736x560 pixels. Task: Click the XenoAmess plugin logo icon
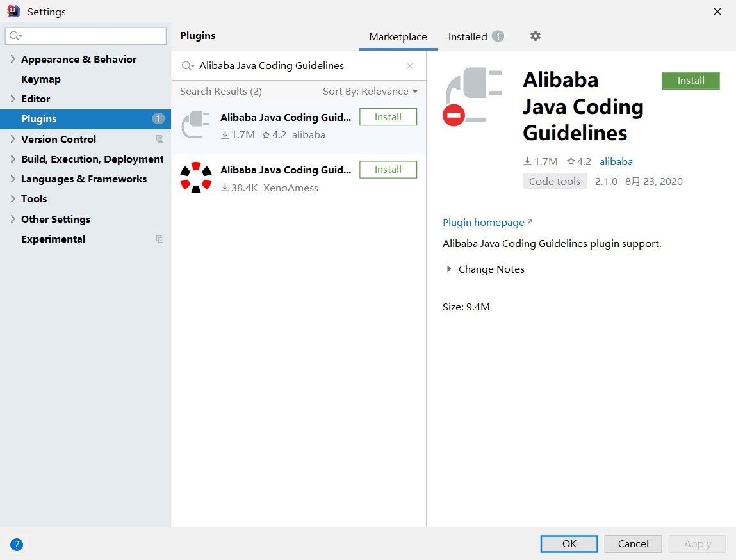coord(195,178)
